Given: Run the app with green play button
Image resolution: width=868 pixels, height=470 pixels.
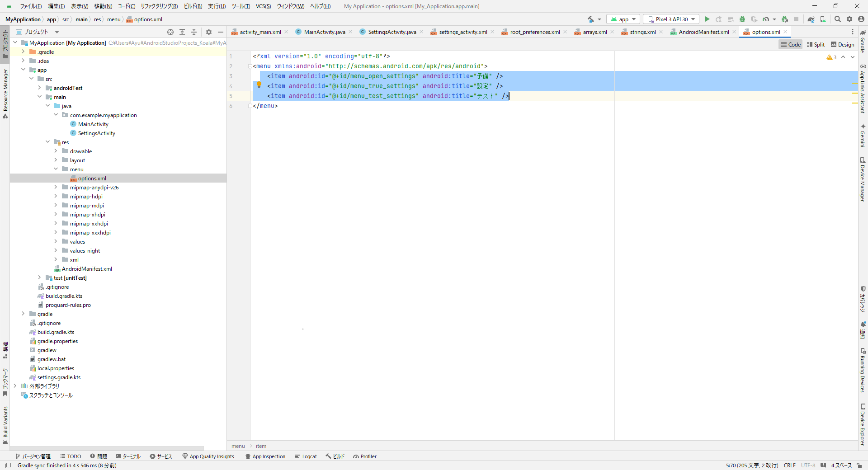Looking at the screenshot, I should pyautogui.click(x=707, y=19).
